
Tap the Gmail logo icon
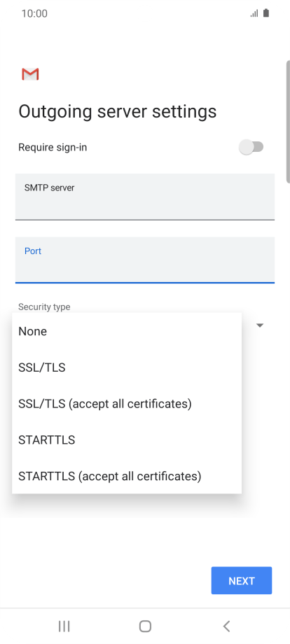pyautogui.click(x=30, y=74)
